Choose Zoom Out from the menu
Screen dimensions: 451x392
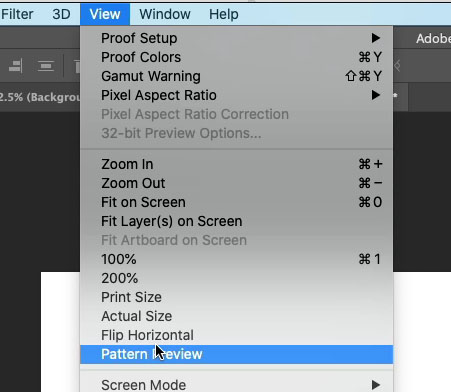click(237, 183)
